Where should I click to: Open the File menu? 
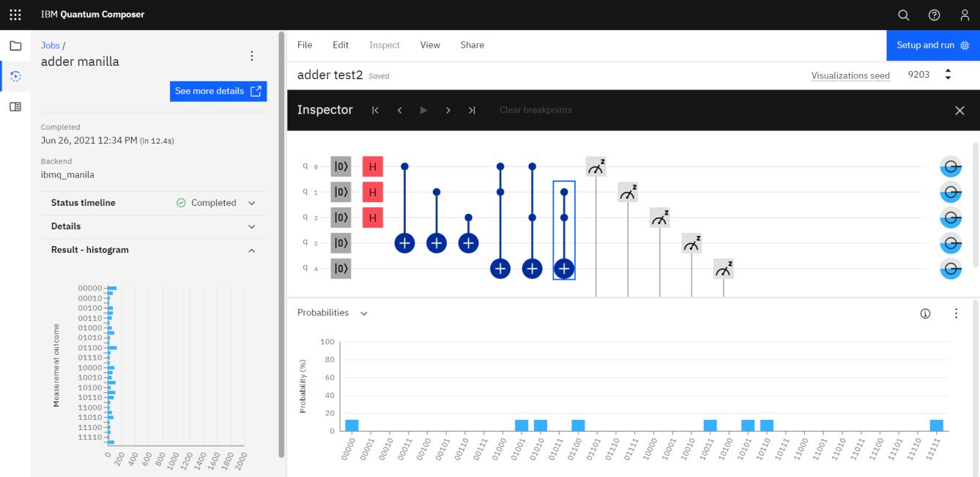[305, 45]
